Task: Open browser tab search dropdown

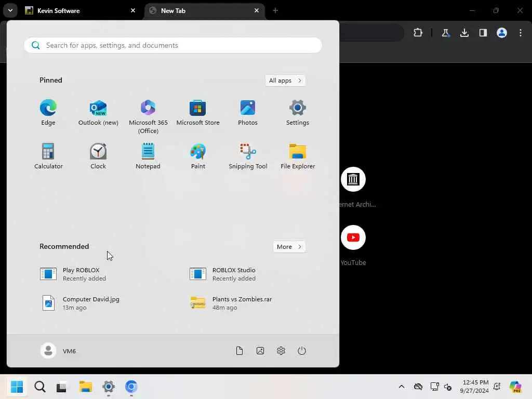Action: point(10,10)
